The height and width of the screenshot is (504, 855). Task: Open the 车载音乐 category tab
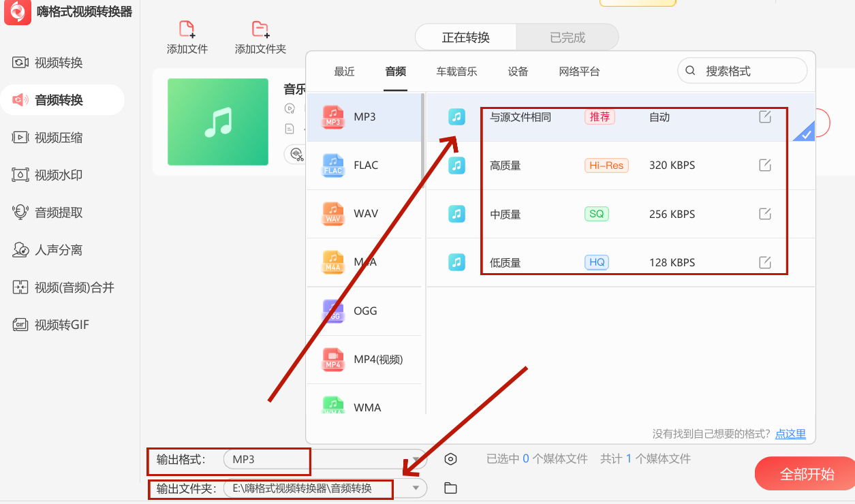click(456, 71)
